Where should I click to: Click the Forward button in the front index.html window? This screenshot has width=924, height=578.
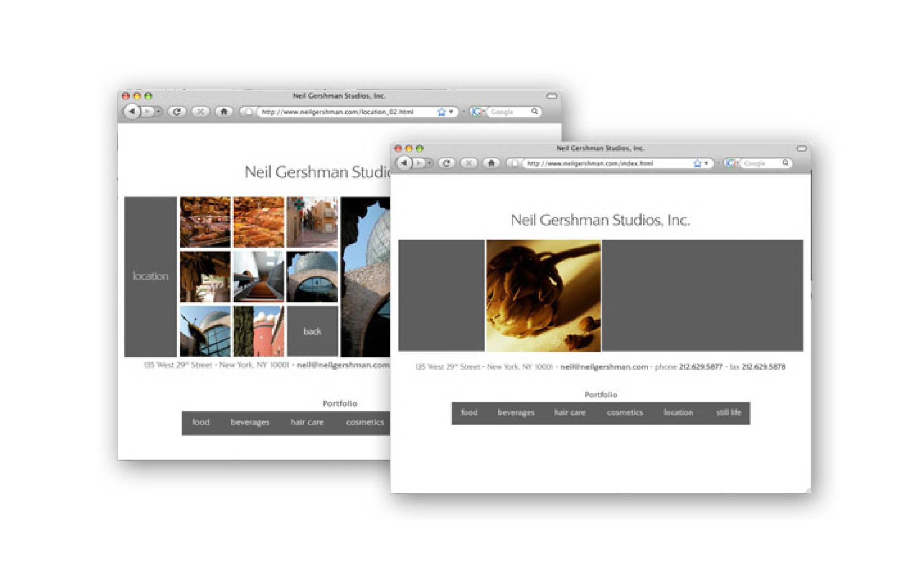(x=418, y=163)
